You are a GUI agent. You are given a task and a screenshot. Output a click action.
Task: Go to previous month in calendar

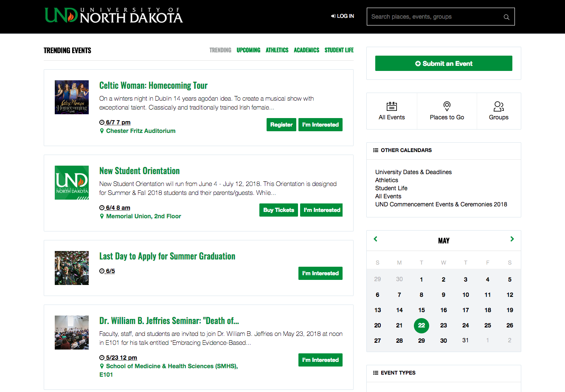(x=375, y=239)
